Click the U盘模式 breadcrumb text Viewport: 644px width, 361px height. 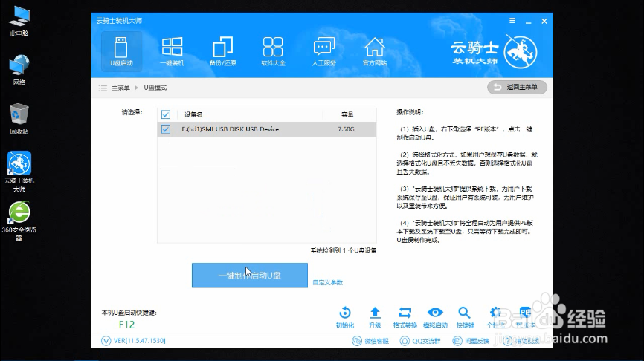click(155, 88)
